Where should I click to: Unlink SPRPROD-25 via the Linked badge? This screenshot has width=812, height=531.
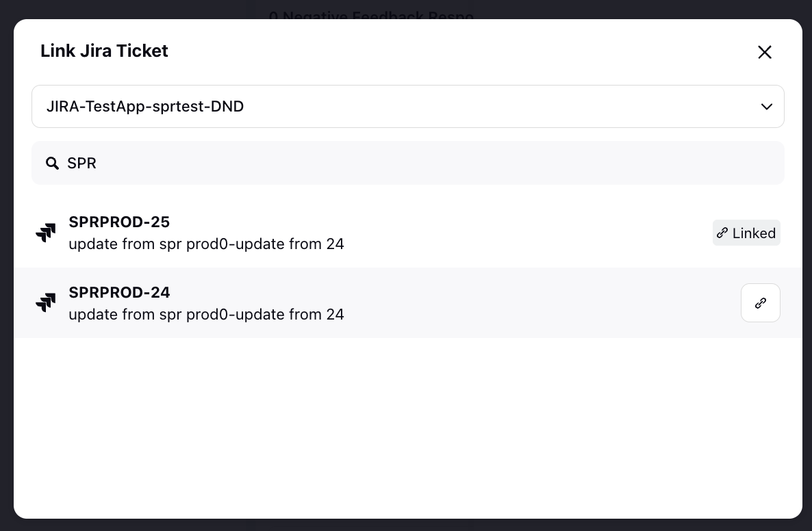click(746, 233)
